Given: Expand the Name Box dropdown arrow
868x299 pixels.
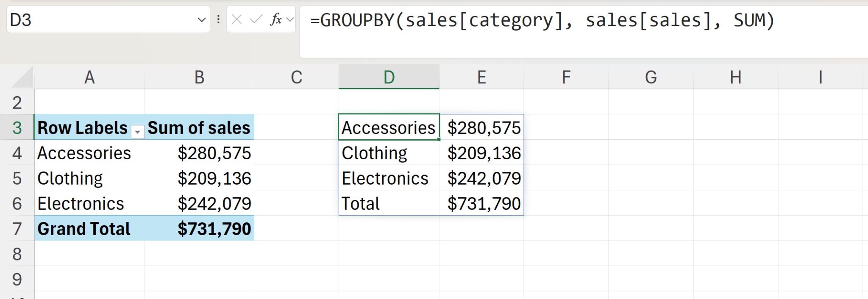Looking at the screenshot, I should 202,19.
